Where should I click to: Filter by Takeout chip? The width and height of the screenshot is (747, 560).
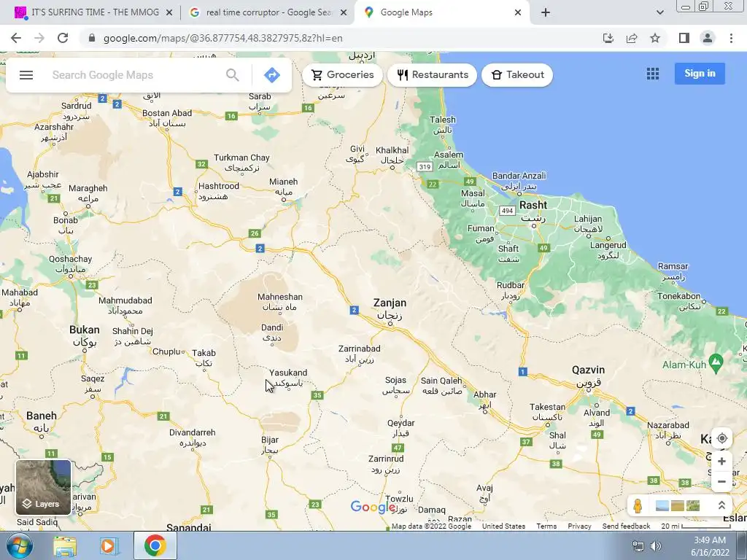tap(517, 75)
